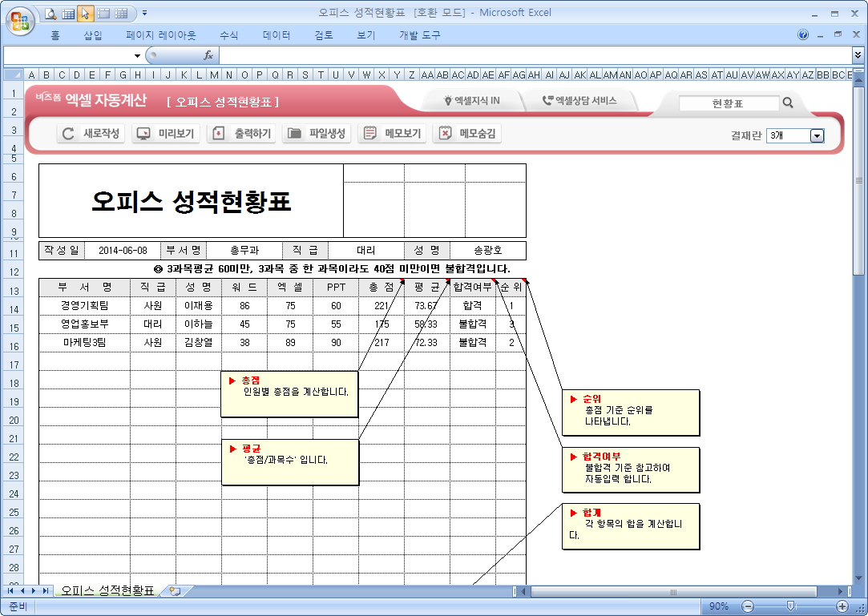The width and height of the screenshot is (868, 616).
Task: Click the 합격여부 comment note box
Action: point(631,470)
